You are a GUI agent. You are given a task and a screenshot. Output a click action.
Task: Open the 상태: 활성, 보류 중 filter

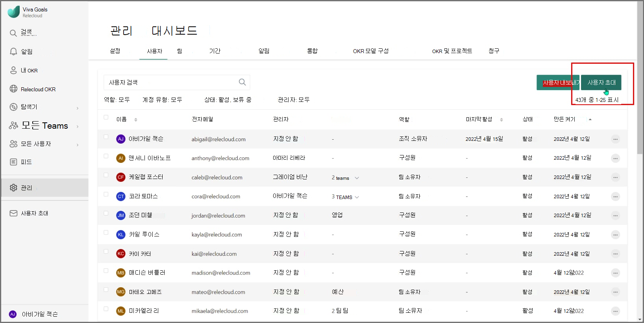click(228, 100)
